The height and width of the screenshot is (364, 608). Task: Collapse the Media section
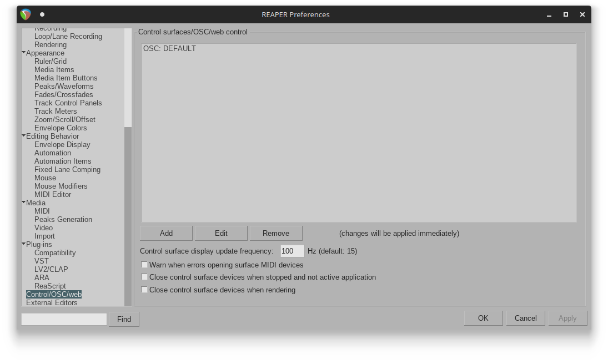tap(23, 203)
